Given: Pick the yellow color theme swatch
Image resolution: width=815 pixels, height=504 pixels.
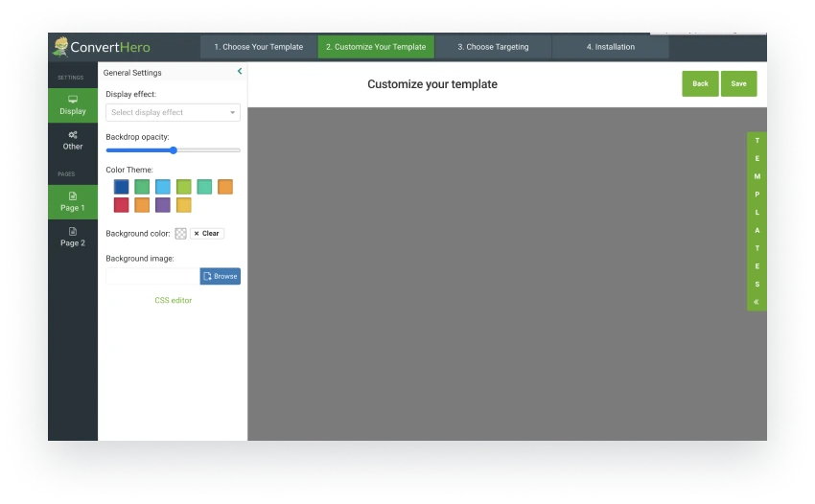Looking at the screenshot, I should click(183, 205).
